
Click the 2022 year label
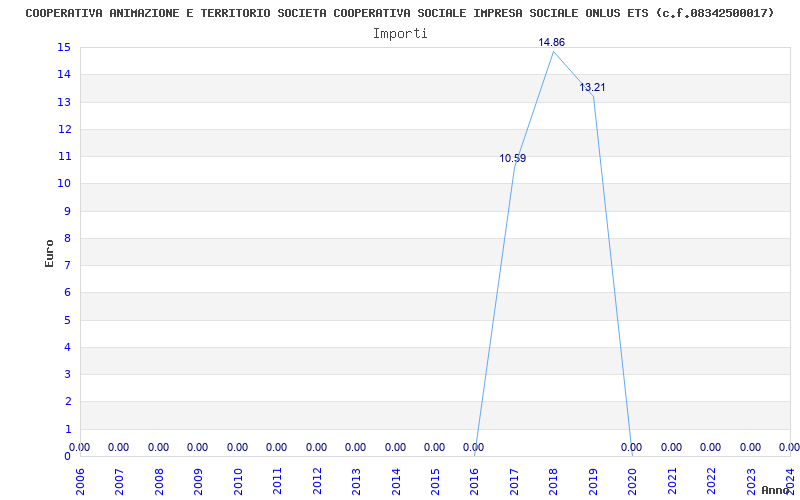[x=711, y=481]
